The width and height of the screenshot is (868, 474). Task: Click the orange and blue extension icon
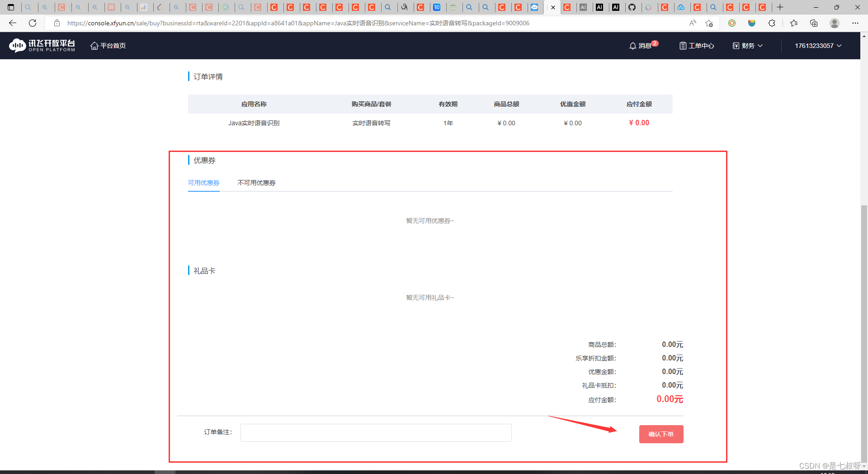click(752, 23)
